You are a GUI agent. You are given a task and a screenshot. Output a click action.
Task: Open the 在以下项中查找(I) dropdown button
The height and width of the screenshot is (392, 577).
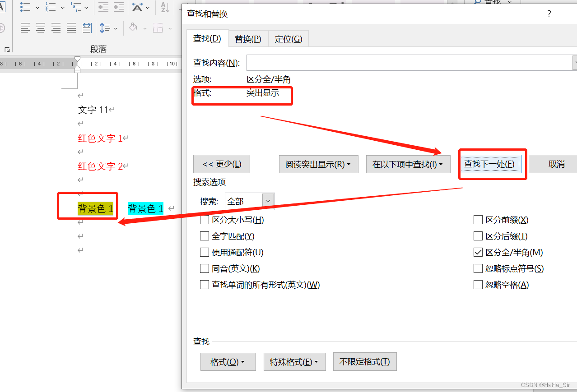[x=408, y=164]
